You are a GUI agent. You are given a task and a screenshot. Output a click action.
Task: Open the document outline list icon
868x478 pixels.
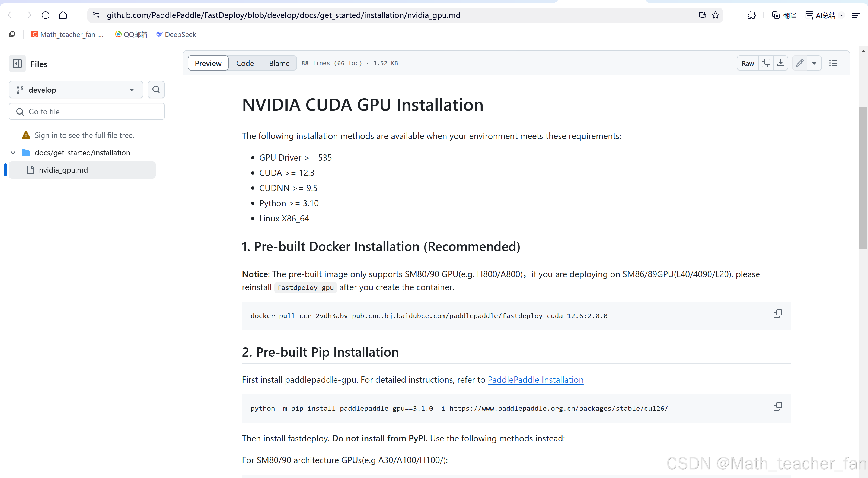[833, 63]
